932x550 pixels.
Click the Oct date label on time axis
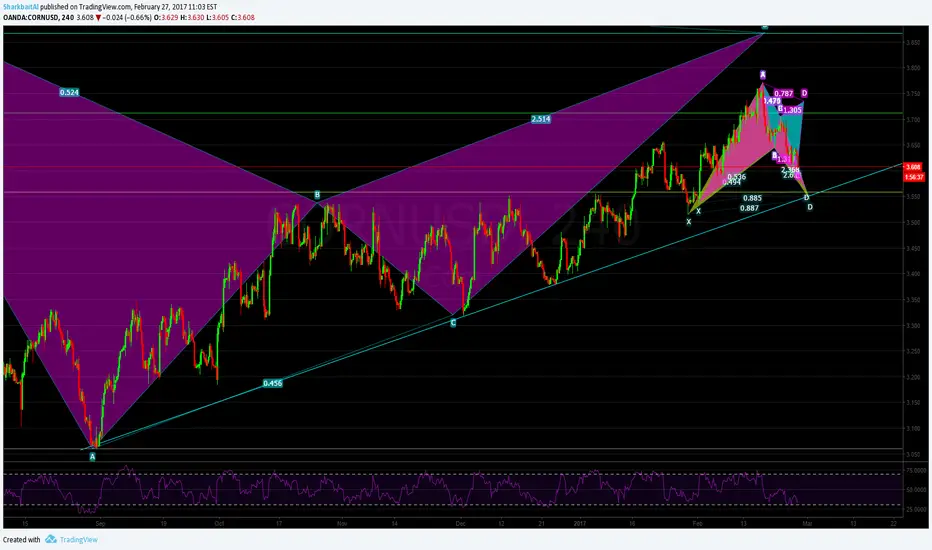click(219, 524)
